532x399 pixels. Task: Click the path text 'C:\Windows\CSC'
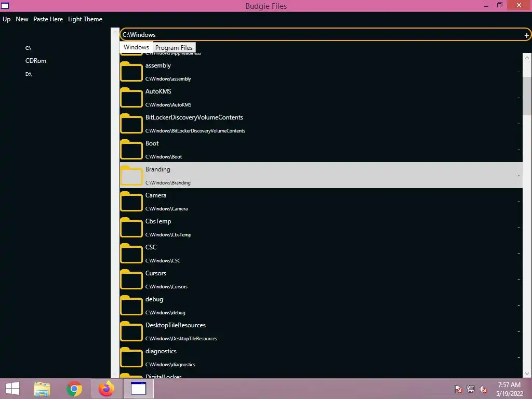[x=163, y=261]
